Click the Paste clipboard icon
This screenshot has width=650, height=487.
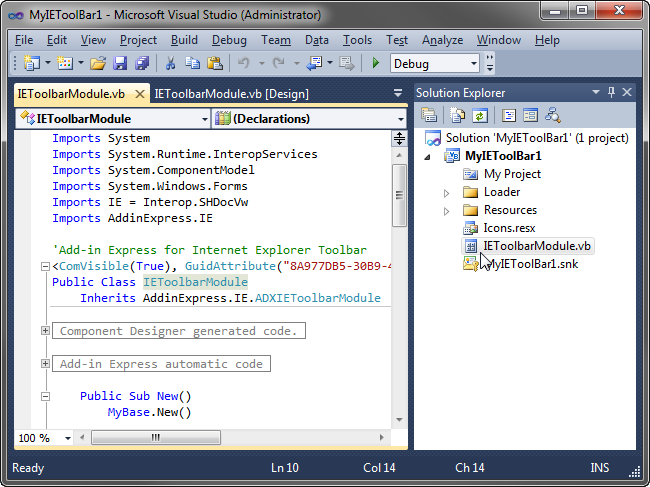click(x=215, y=63)
